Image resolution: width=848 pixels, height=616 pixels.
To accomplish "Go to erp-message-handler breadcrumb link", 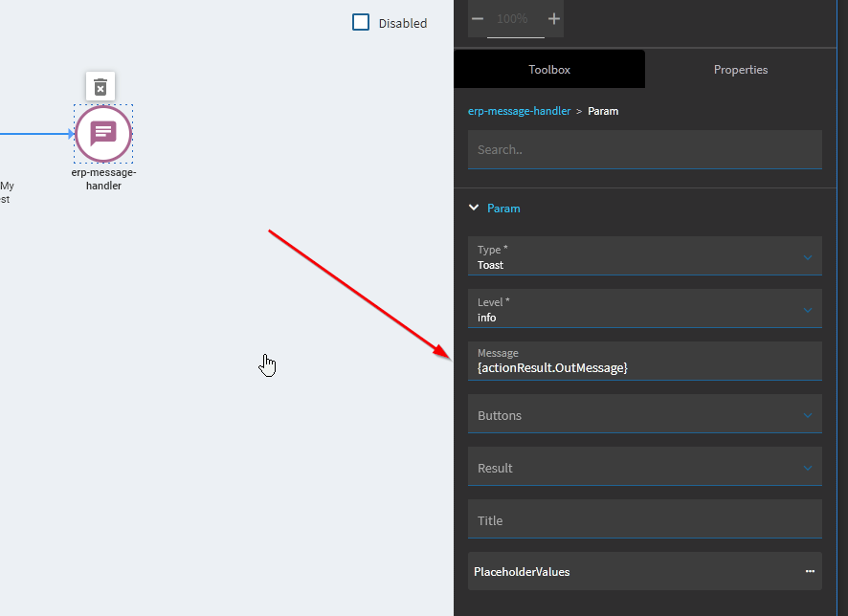I will coord(519,111).
